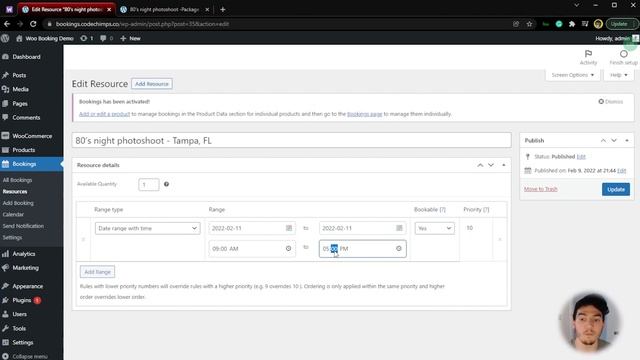Move Resource details panel up

(480, 165)
